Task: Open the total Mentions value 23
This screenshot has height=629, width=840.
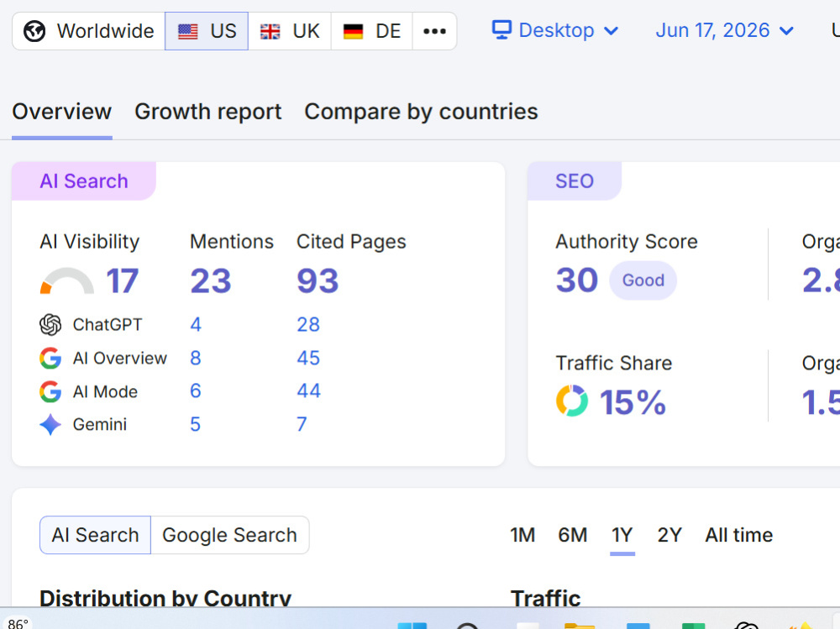Action: point(211,280)
